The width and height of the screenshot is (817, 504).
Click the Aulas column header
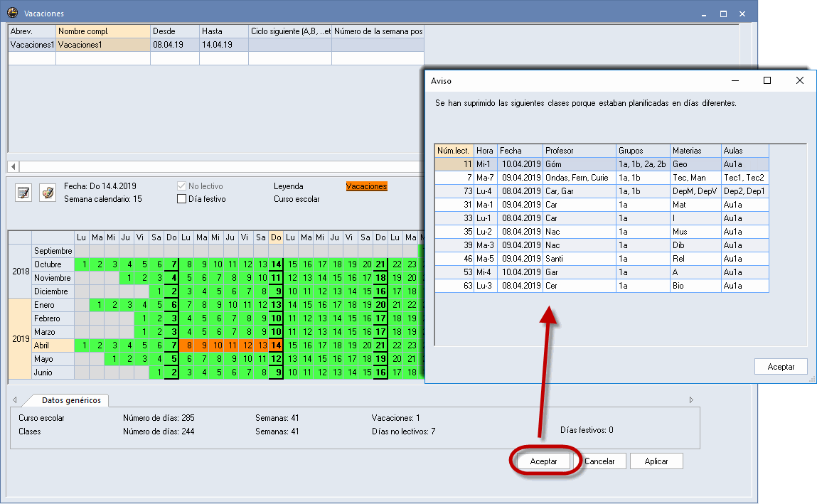coord(745,151)
